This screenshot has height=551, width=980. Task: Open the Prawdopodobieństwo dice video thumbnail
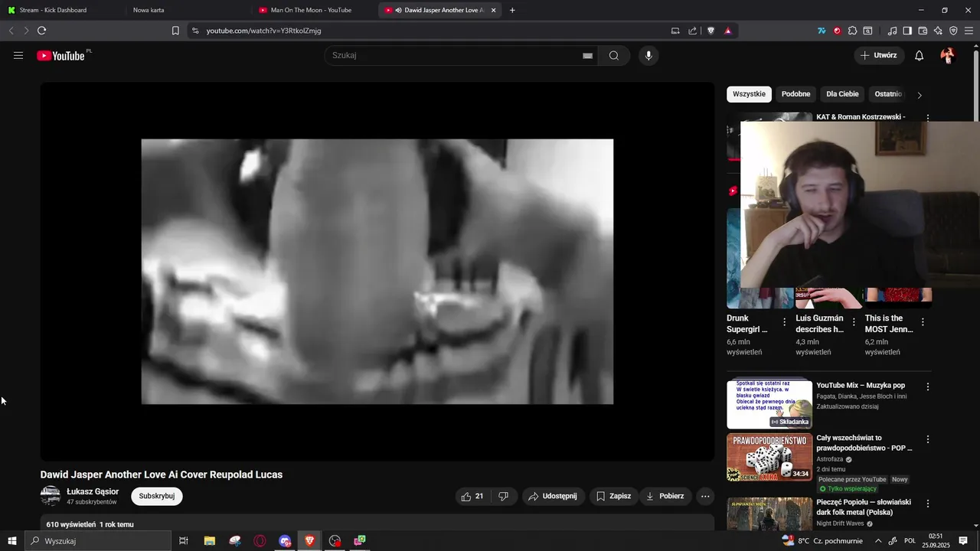[769, 458]
